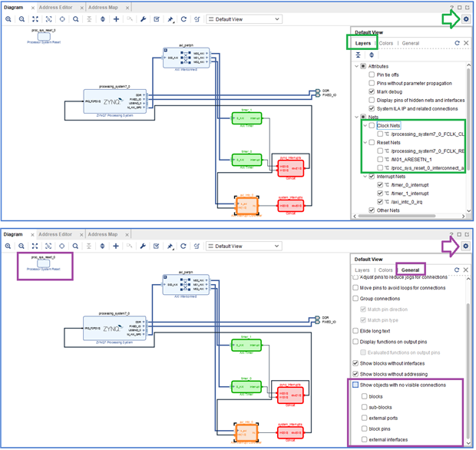Click the settings gear with purple arrow
476x450 pixels.
coord(466,246)
